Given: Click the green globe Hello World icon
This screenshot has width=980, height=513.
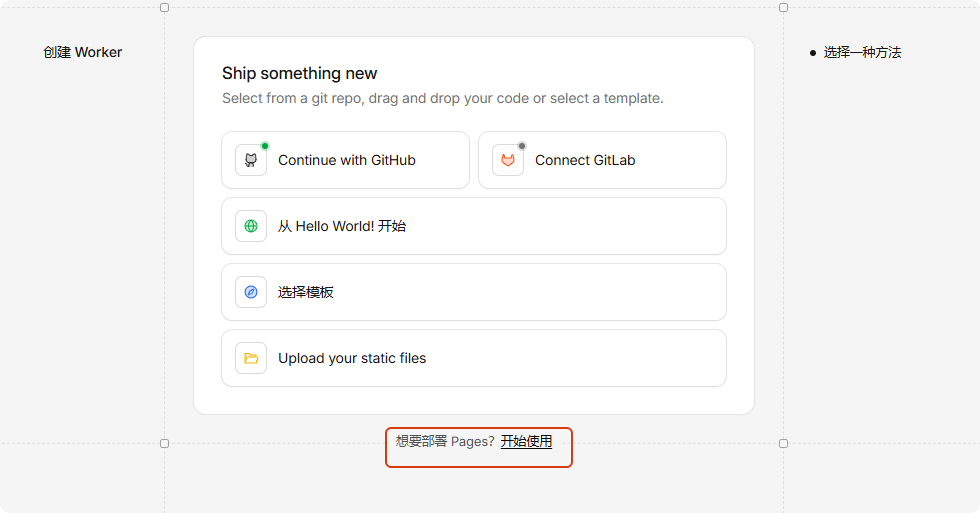Looking at the screenshot, I should click(x=251, y=226).
